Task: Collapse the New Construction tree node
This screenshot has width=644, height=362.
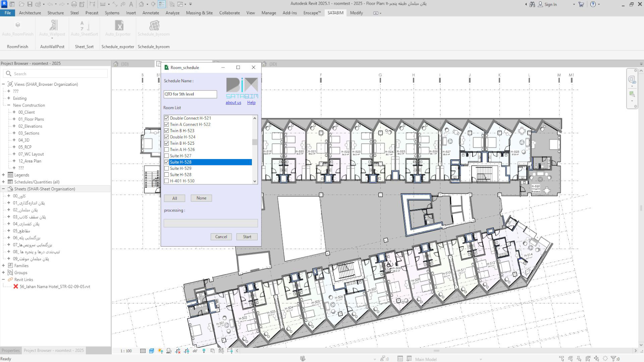Action: click(x=9, y=105)
